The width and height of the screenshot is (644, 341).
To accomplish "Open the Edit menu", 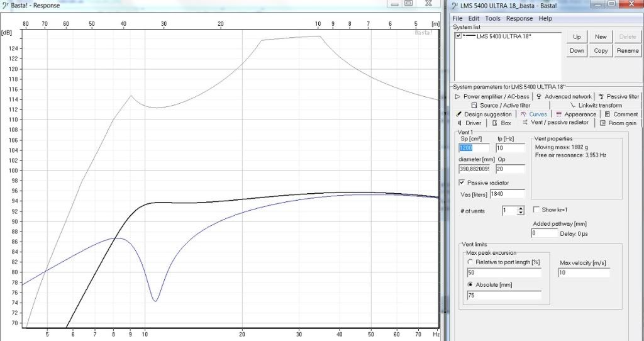I will (474, 18).
